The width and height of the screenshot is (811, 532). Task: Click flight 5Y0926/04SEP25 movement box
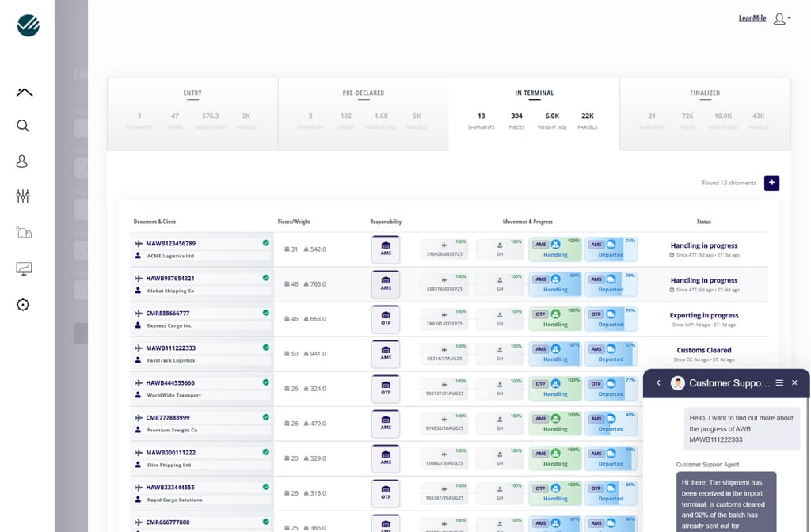(x=444, y=249)
